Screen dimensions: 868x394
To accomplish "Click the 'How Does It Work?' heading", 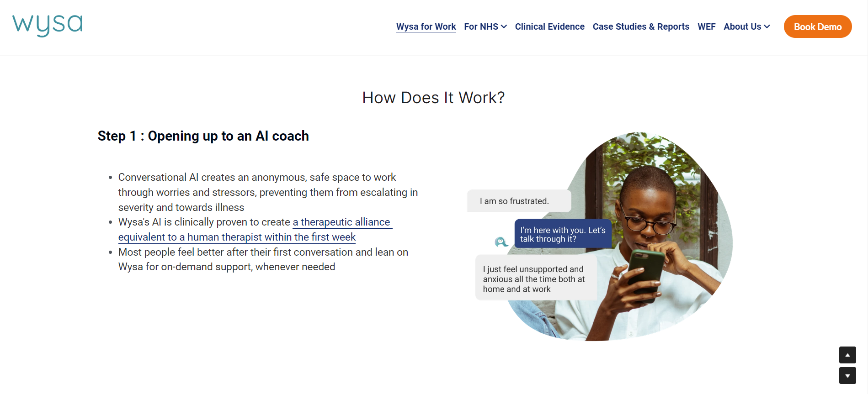I will click(433, 98).
